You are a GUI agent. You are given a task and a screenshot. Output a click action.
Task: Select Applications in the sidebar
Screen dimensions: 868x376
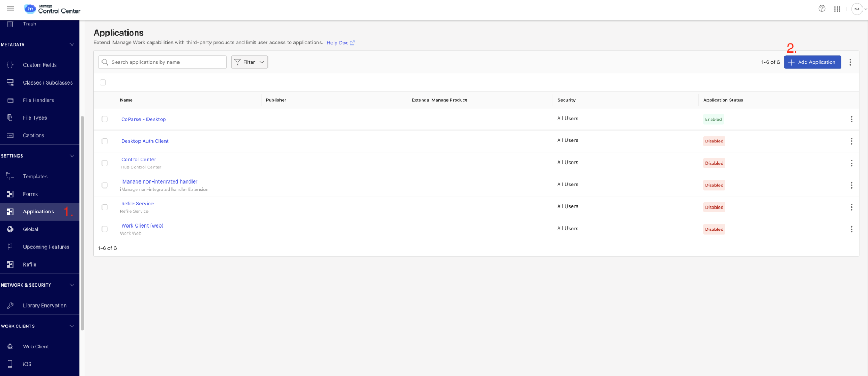point(40,212)
